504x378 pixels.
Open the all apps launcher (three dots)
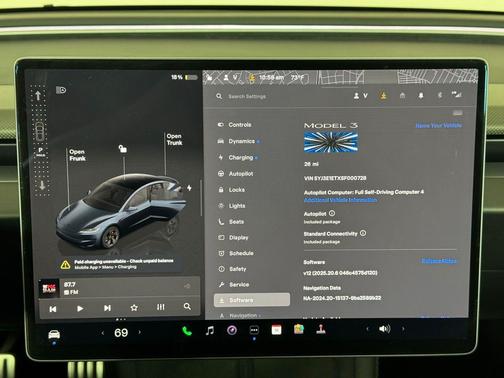(x=254, y=330)
